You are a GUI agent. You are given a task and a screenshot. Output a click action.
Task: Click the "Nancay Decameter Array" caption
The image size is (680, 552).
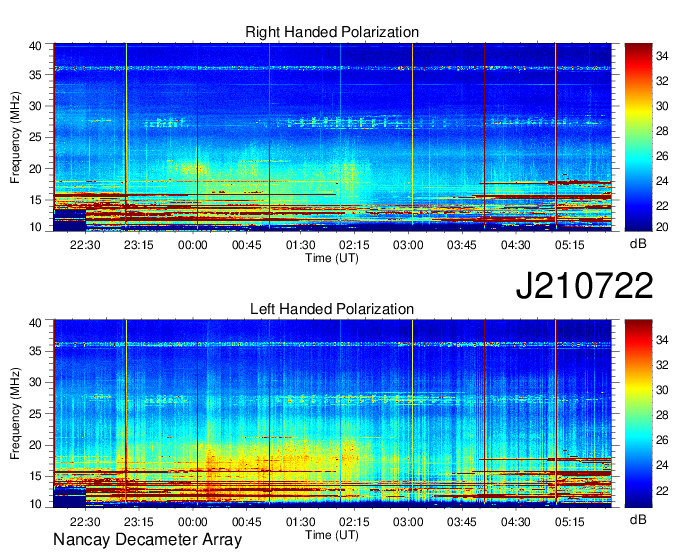[147, 540]
